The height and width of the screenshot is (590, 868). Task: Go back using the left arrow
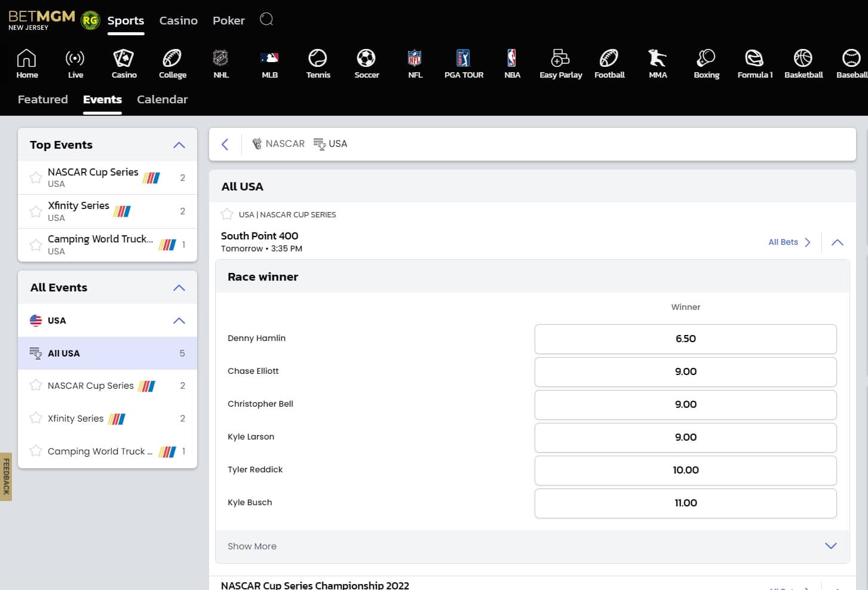[225, 144]
